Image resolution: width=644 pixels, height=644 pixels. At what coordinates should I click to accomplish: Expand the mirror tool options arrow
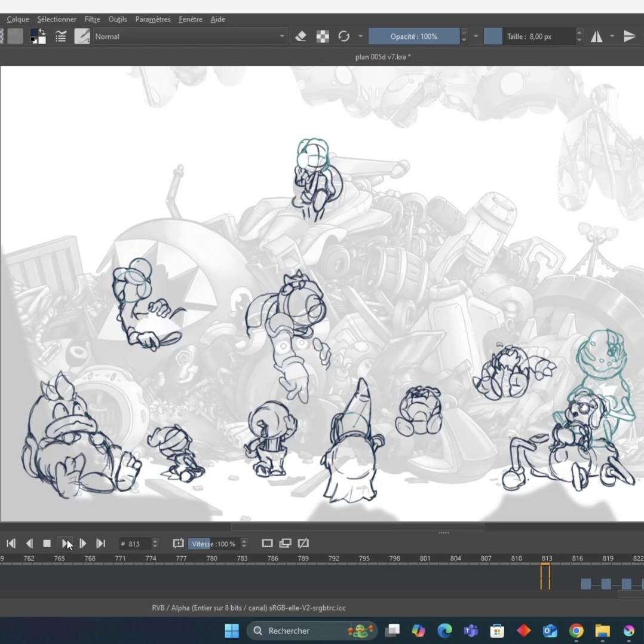(x=612, y=36)
